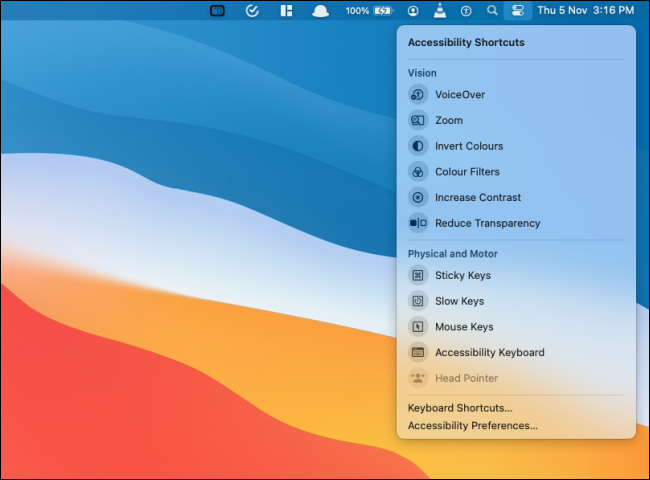Click the Zoom magnifier icon in list
The image size is (650, 480).
[418, 120]
